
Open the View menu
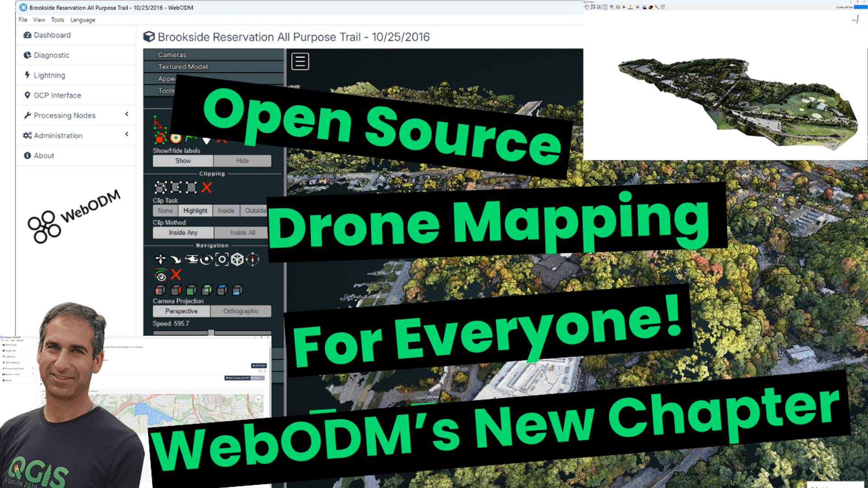[x=39, y=20]
